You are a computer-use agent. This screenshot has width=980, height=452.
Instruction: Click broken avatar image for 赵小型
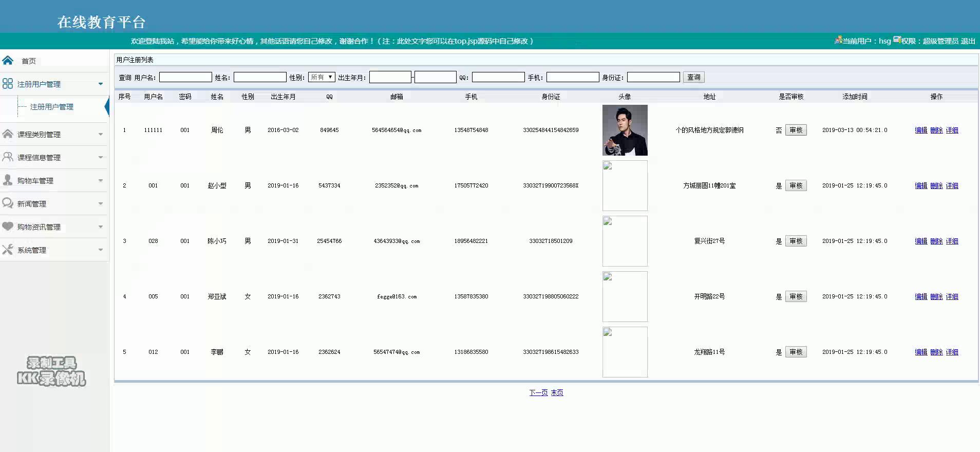[625, 185]
